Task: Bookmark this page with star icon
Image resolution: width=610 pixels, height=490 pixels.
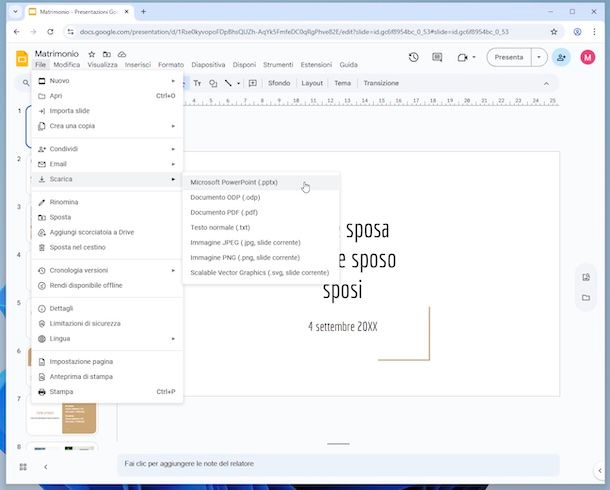Action: 554,32
